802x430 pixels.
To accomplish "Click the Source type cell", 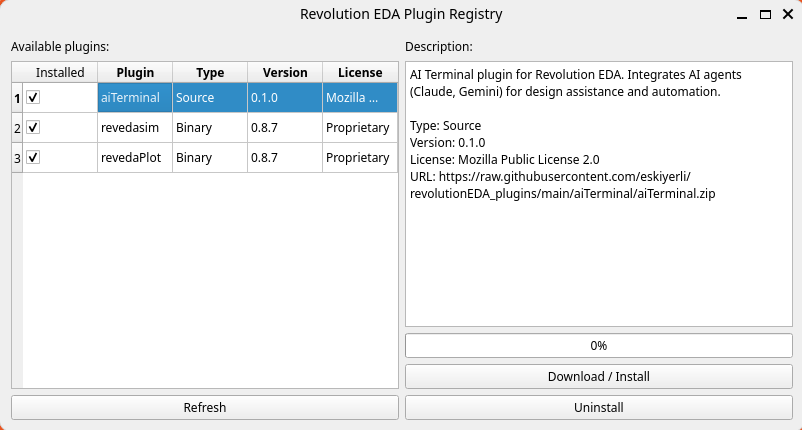I will [210, 97].
